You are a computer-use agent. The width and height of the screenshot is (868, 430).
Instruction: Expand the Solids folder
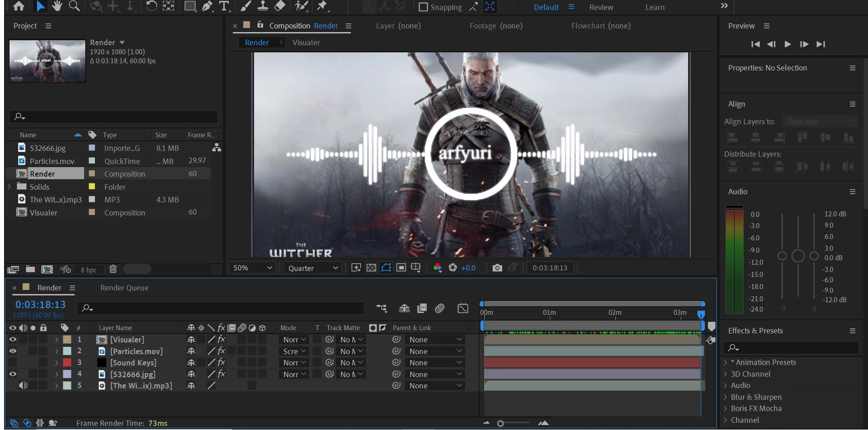pyautogui.click(x=9, y=187)
